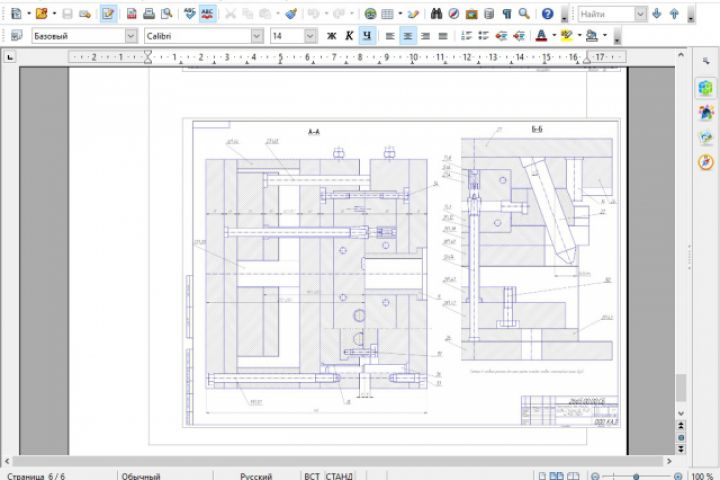Image resolution: width=720 pixels, height=480 pixels.
Task: Open the Table icon dropdown arrow
Action: [400, 14]
